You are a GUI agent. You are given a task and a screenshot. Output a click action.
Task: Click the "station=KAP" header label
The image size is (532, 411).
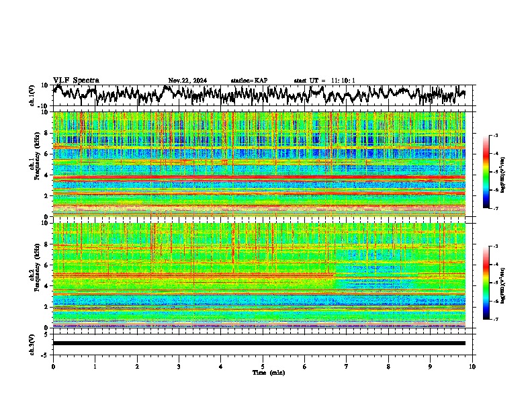tap(249, 81)
